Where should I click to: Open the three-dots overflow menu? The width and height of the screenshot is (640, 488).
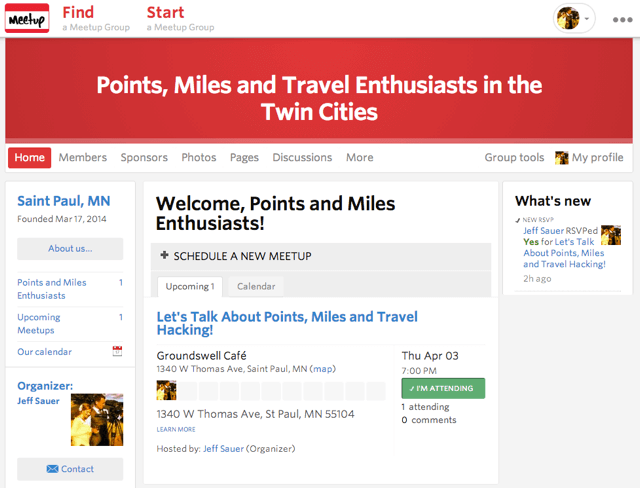click(x=622, y=19)
